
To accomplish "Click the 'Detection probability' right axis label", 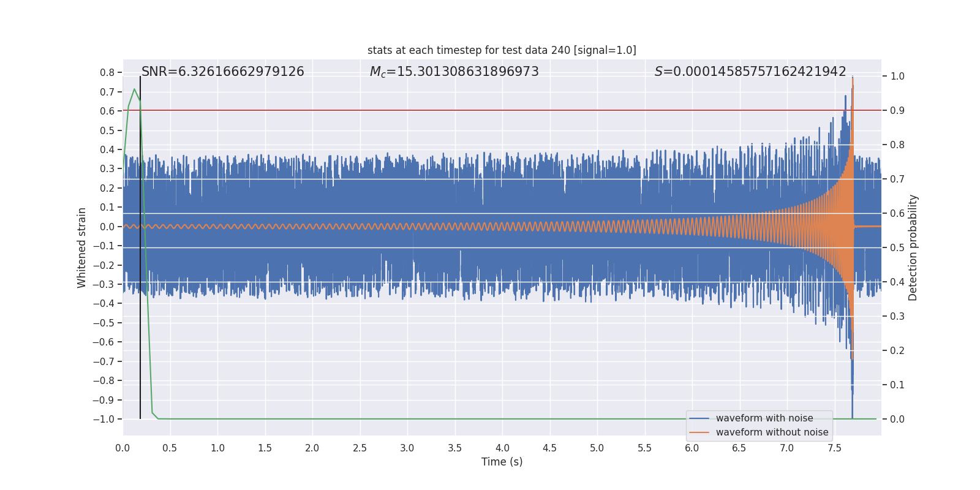I will point(913,247).
